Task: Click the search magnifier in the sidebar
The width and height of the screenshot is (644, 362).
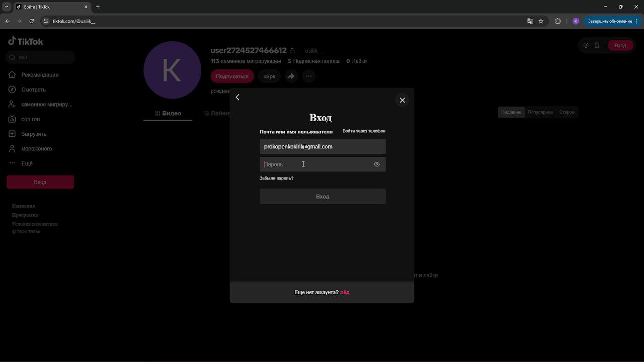Action: 12,57
